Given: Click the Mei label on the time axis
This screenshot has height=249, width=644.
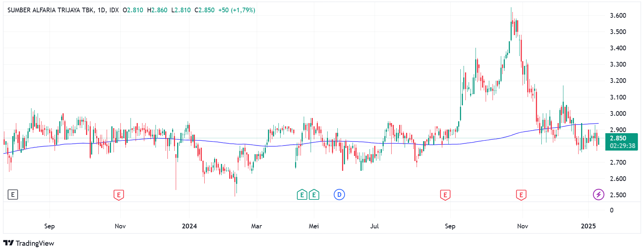Looking at the screenshot, I should 314,226.
